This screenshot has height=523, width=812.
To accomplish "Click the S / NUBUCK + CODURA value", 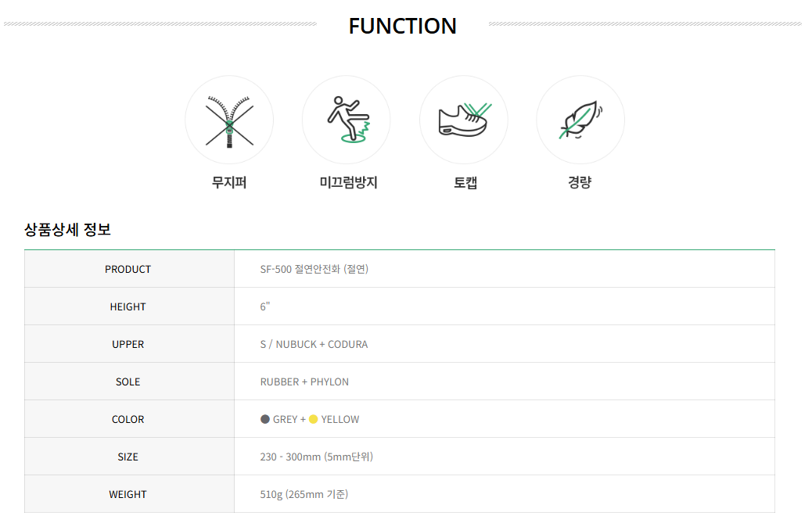I will [314, 345].
